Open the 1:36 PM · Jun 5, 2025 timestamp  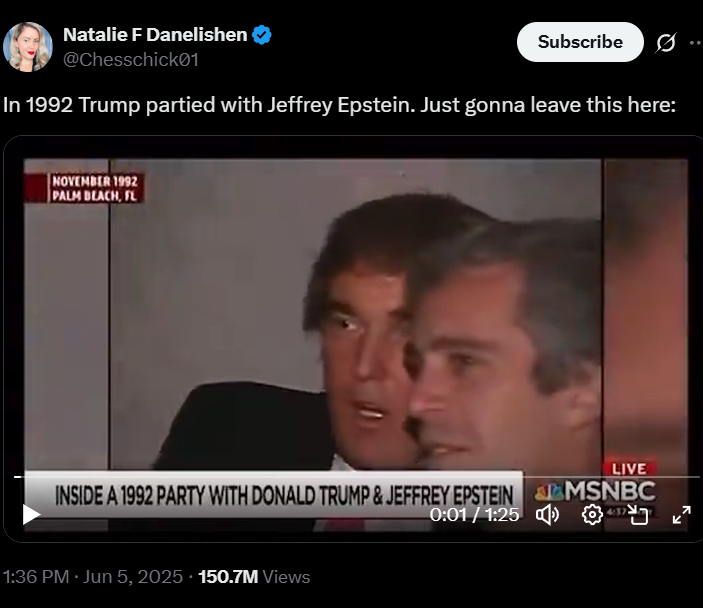click(x=93, y=577)
